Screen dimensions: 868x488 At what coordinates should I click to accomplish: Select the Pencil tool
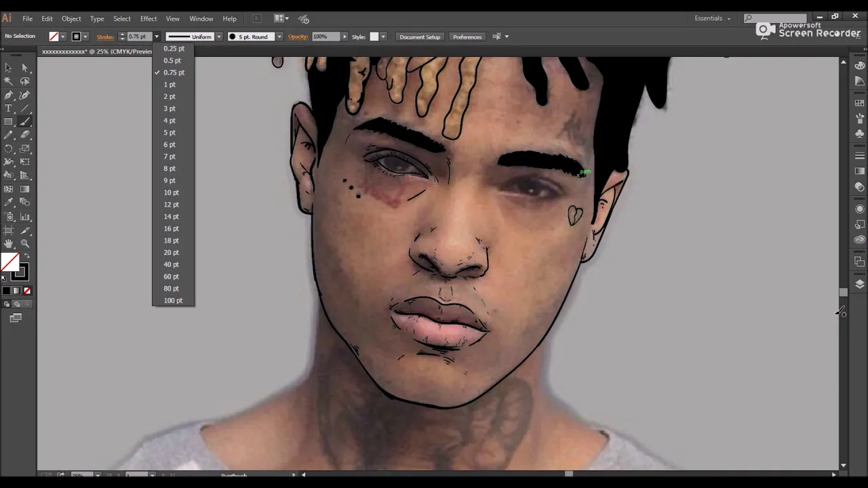[x=8, y=136]
